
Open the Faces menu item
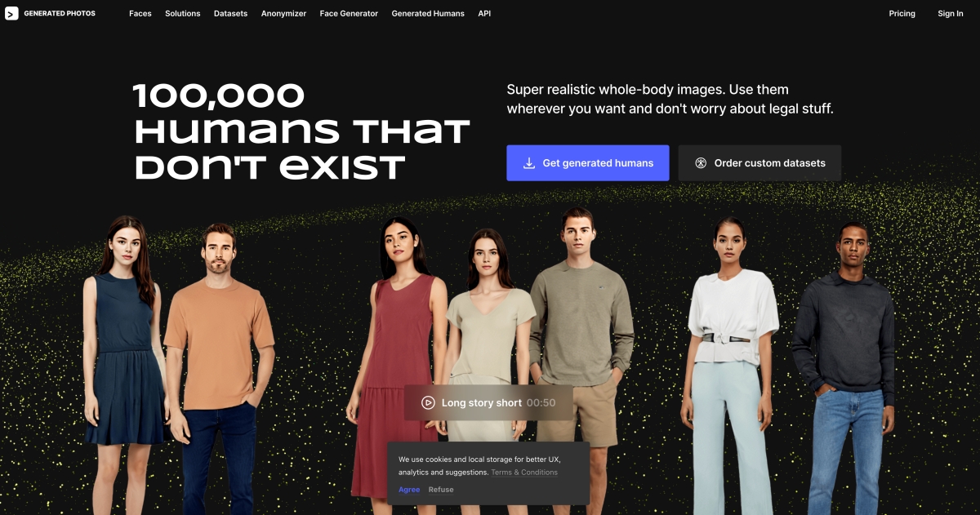(x=140, y=14)
